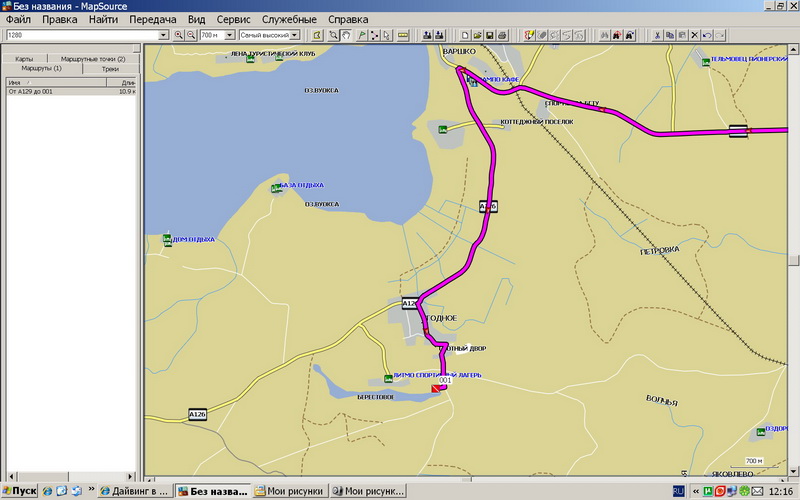Screen dimensions: 800x500
Task: Click the delete X toolbar icon
Action: point(695,35)
